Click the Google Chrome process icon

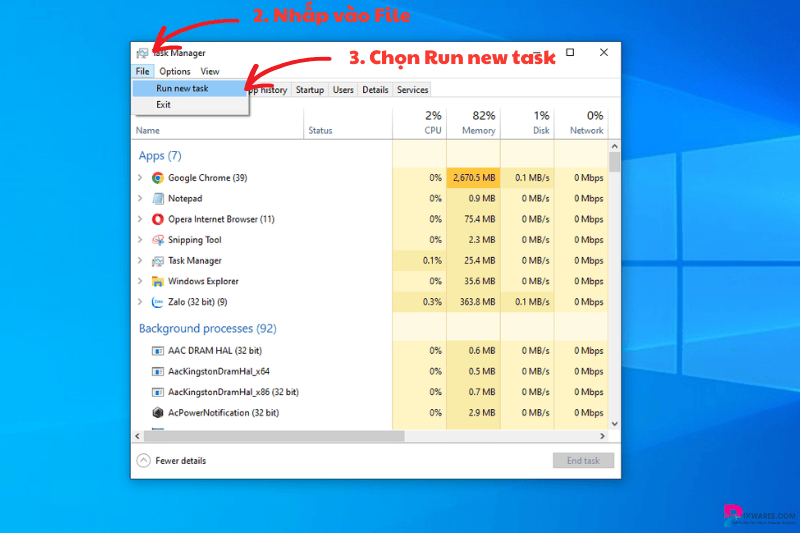pyautogui.click(x=158, y=178)
